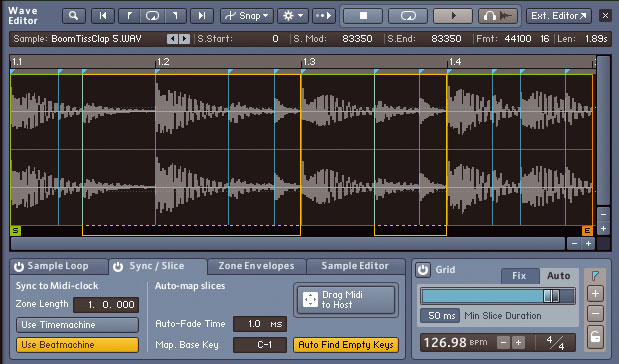Toggle headphone audition button
The height and width of the screenshot is (364, 619).
coord(498,16)
